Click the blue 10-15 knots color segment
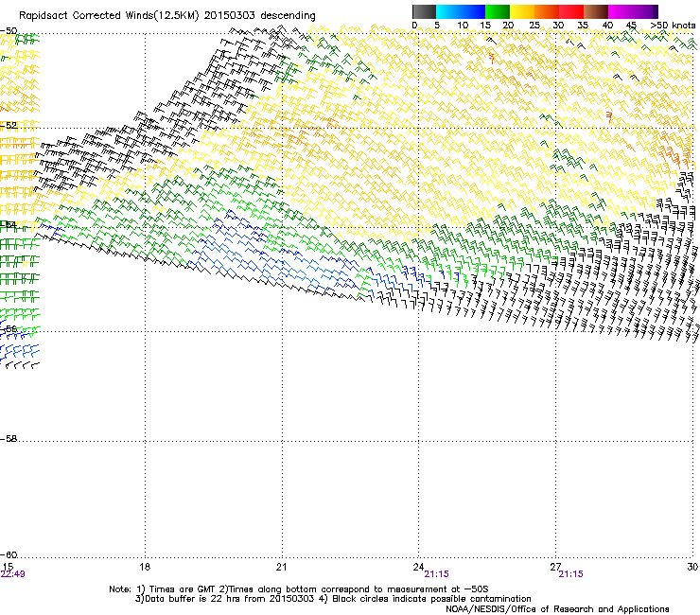Image resolution: width=700 pixels, height=615 pixels. [473, 11]
